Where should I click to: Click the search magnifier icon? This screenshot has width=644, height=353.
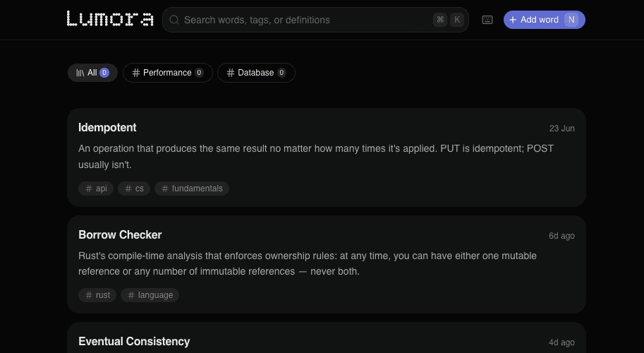click(174, 20)
